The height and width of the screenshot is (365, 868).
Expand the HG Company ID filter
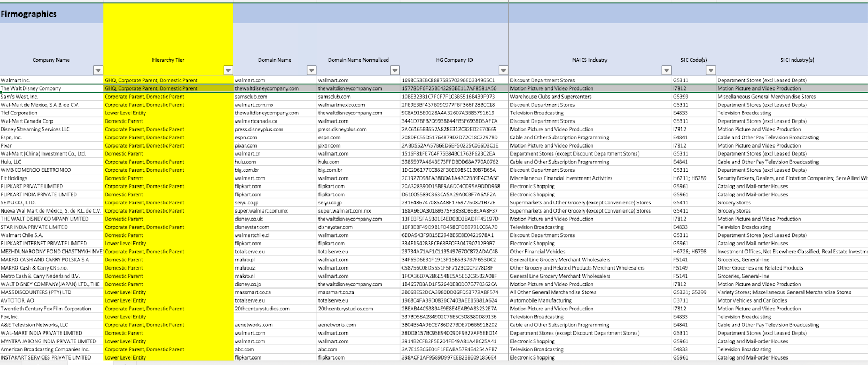(x=503, y=70)
